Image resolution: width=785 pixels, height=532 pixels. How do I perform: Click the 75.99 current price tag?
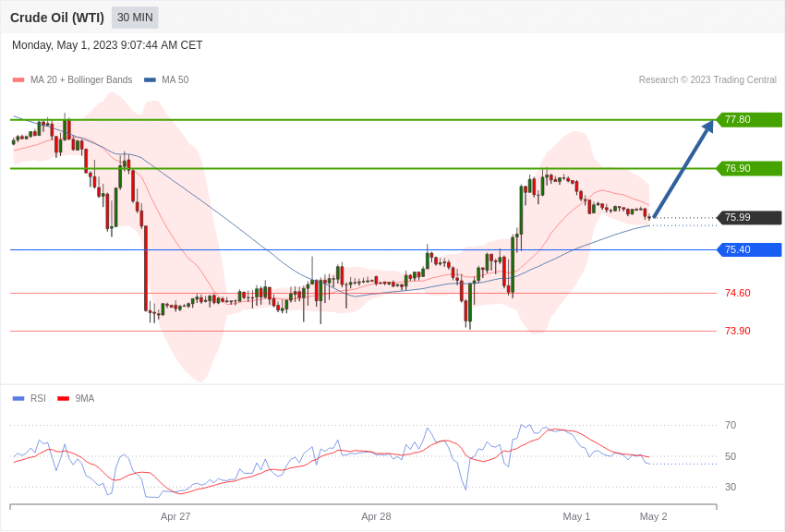pyautogui.click(x=748, y=218)
